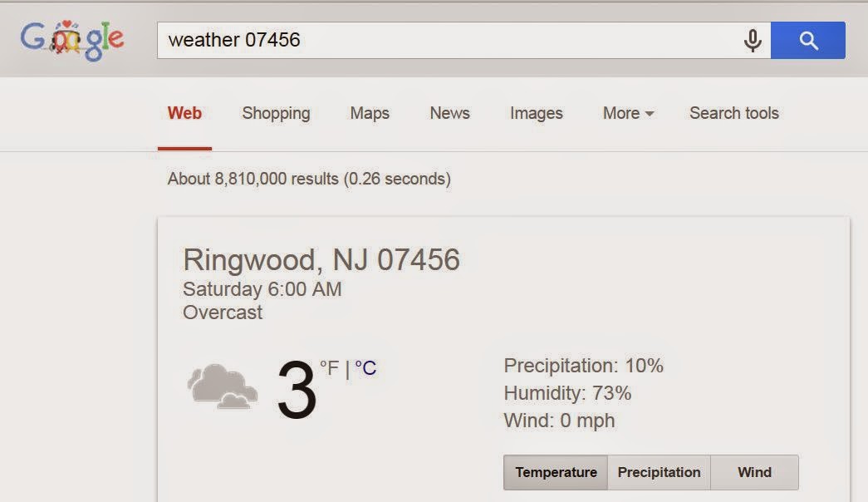
Task: Click the large temperature reading 3
Action: (297, 391)
